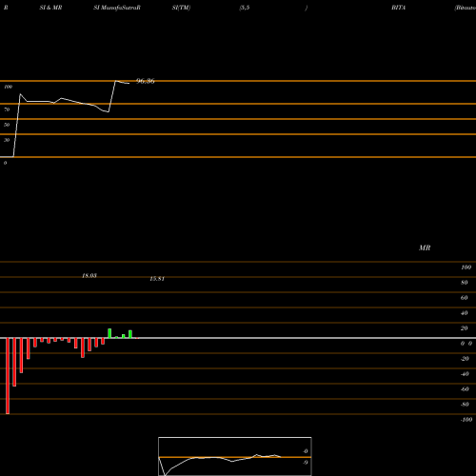Click the 70 level label on RSI axis
Viewport: 476px width, 476px height.
(x=7, y=109)
